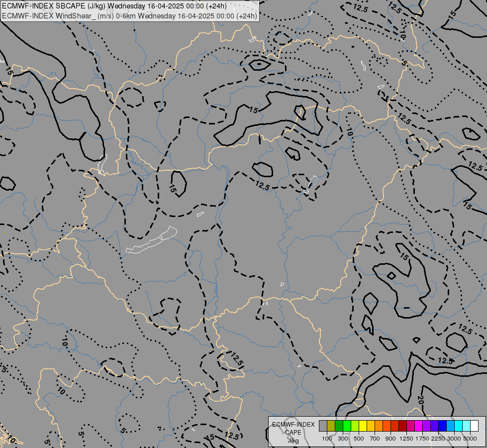Select the bright green legend swatch
The image size is (487, 448).
(x=347, y=426)
